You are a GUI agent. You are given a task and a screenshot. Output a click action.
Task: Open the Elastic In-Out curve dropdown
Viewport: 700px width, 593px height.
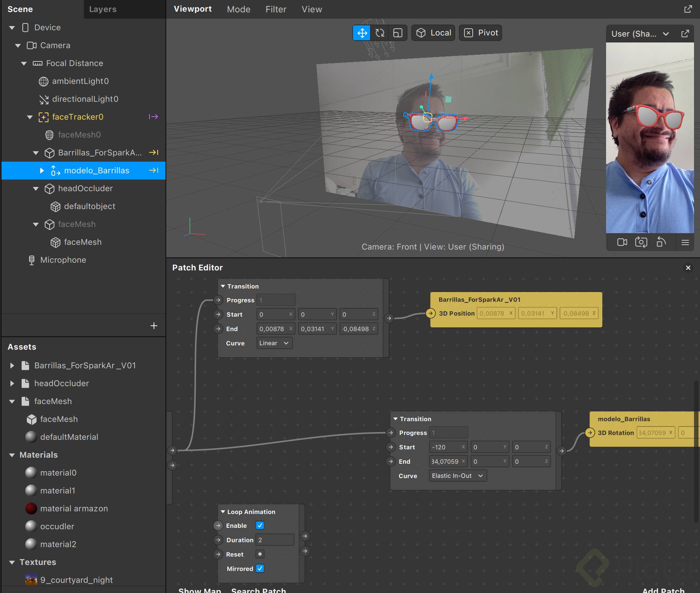[458, 476]
